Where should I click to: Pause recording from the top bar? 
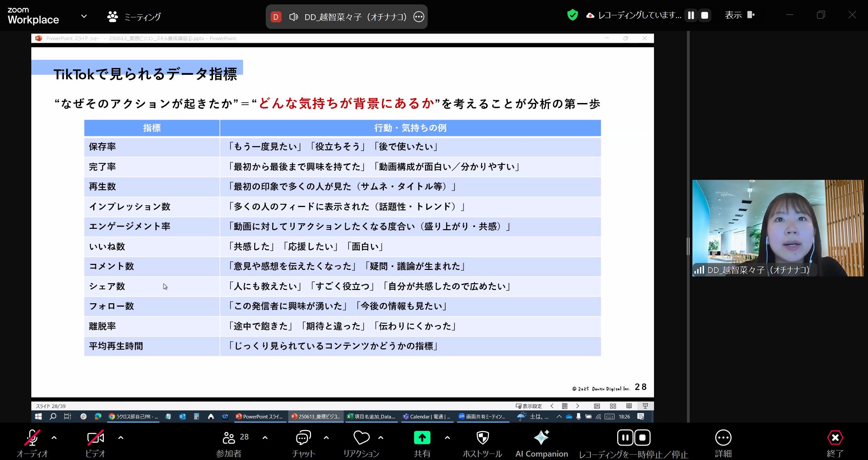(x=691, y=15)
